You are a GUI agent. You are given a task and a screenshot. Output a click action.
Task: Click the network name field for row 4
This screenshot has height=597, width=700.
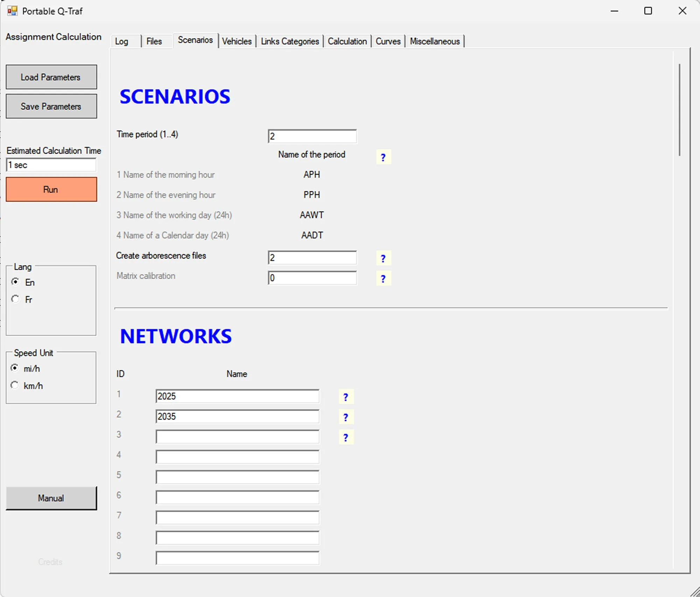(x=237, y=457)
